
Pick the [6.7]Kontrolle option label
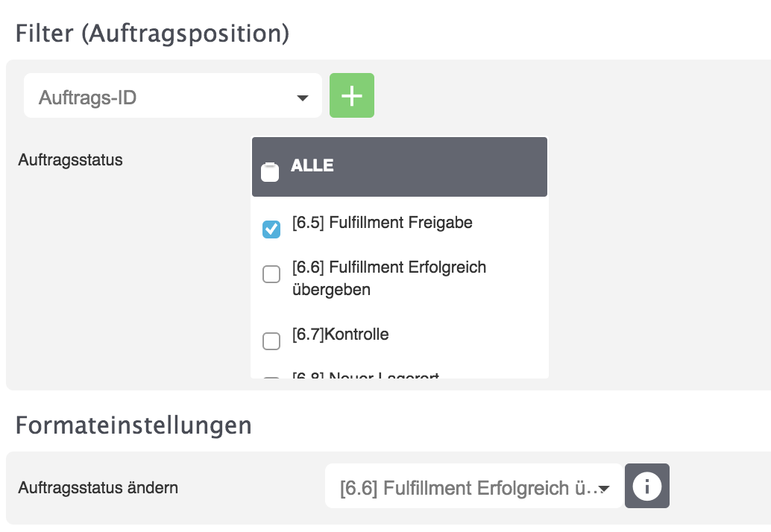tap(340, 335)
